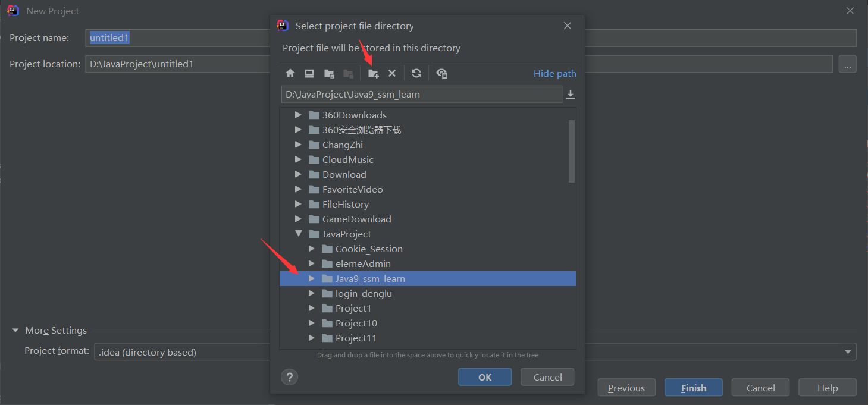Click the Delete (X) toolbar icon
The image size is (868, 405).
point(392,73)
